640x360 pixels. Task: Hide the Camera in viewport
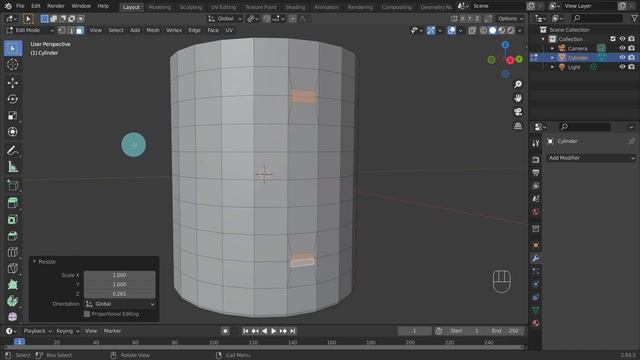622,48
